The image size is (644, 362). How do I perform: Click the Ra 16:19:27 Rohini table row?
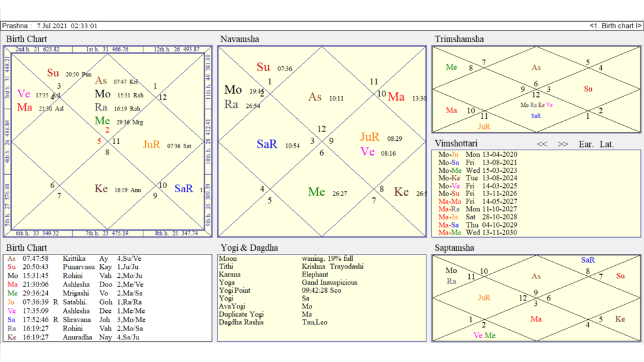tap(75, 328)
